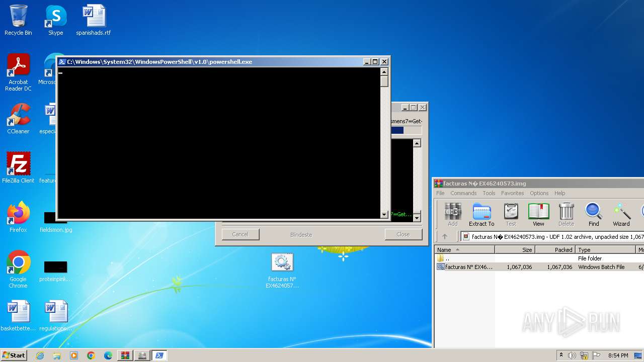The width and height of the screenshot is (644, 362).
Task: Launch the Wizard wand icon in WinRAR
Action: click(x=621, y=215)
